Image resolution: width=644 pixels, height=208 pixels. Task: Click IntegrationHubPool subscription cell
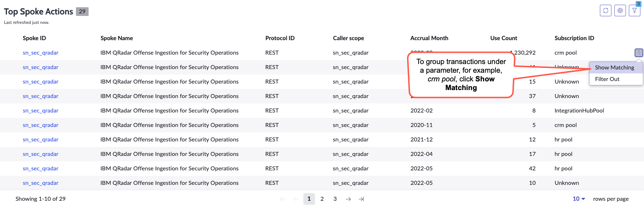[579, 111]
